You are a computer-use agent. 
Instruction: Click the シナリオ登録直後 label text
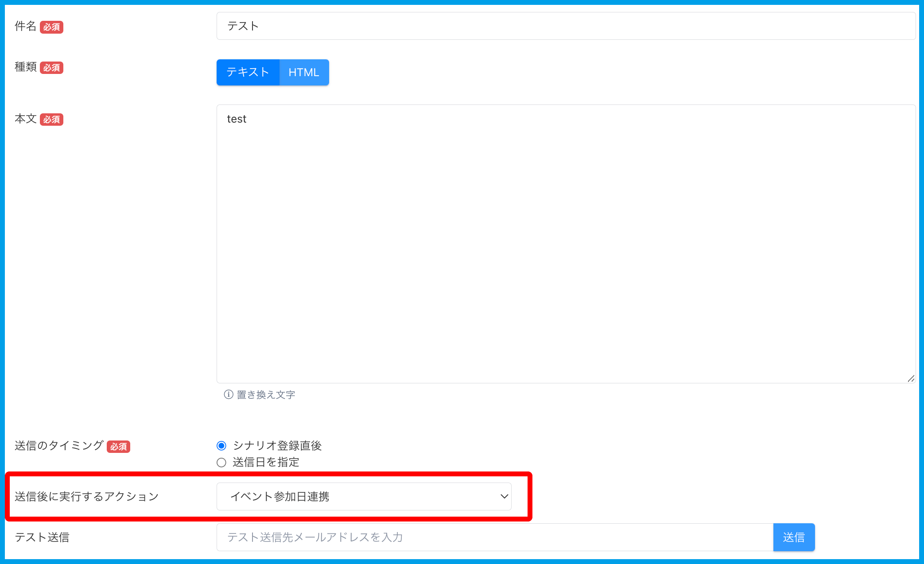[277, 446]
